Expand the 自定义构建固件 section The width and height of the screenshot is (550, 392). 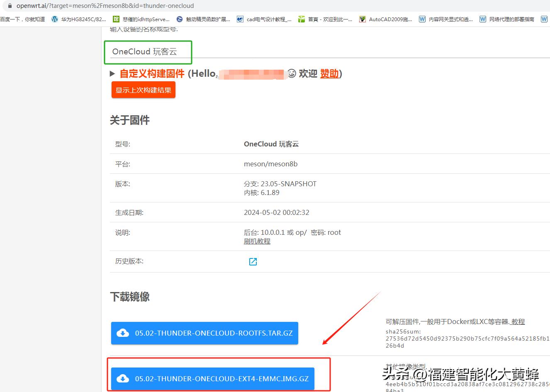click(112, 73)
